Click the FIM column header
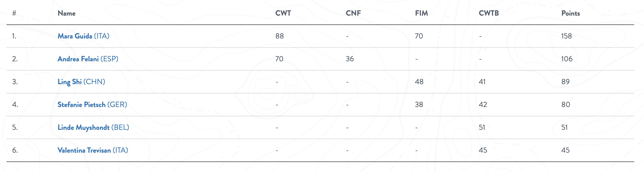This screenshot has height=172, width=644. 421,13
